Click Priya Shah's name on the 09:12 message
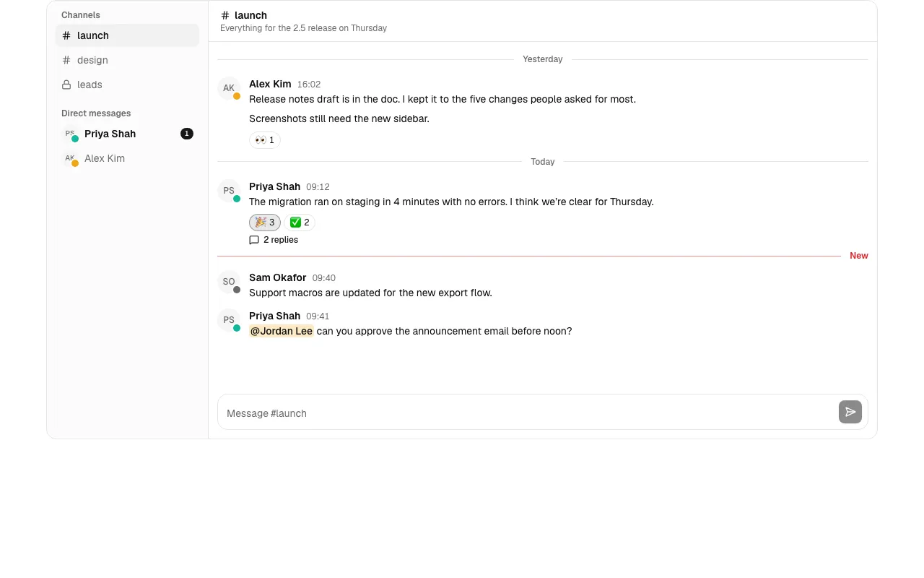The image size is (924, 578). point(274,186)
